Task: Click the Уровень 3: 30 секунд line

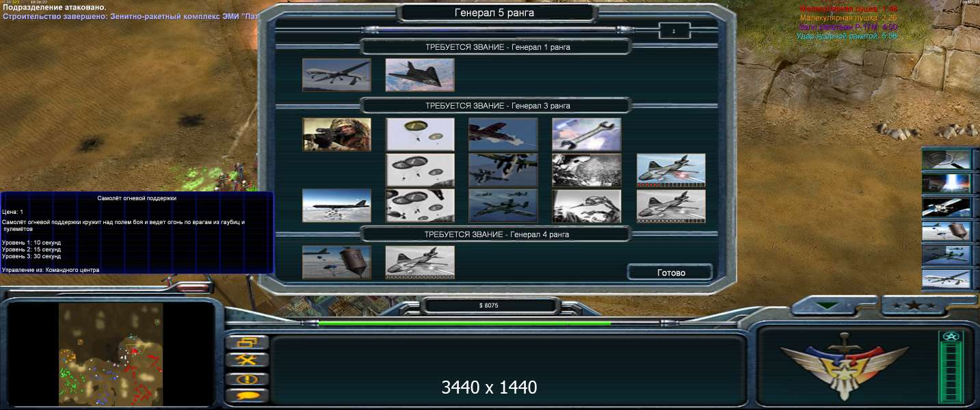Action: [x=31, y=256]
